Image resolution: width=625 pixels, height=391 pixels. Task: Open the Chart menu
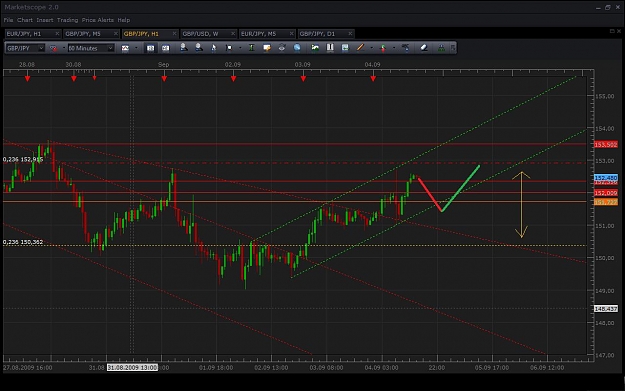click(25, 20)
